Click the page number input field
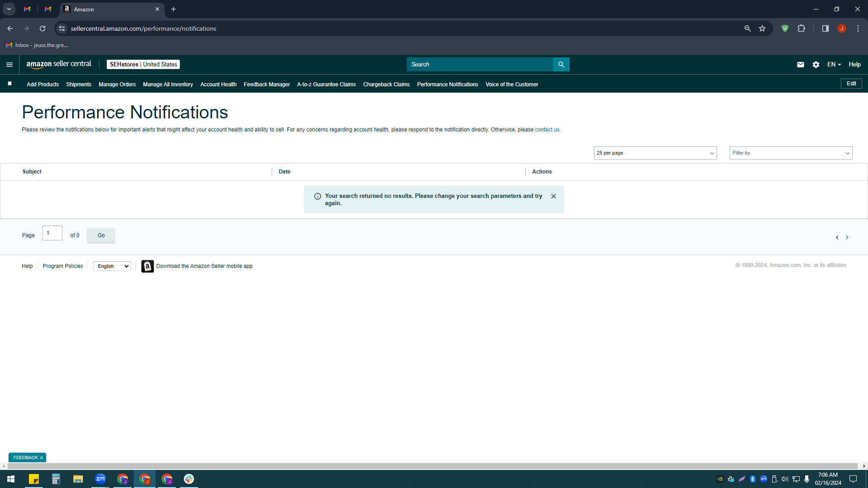The width and height of the screenshot is (868, 488). 52,233
